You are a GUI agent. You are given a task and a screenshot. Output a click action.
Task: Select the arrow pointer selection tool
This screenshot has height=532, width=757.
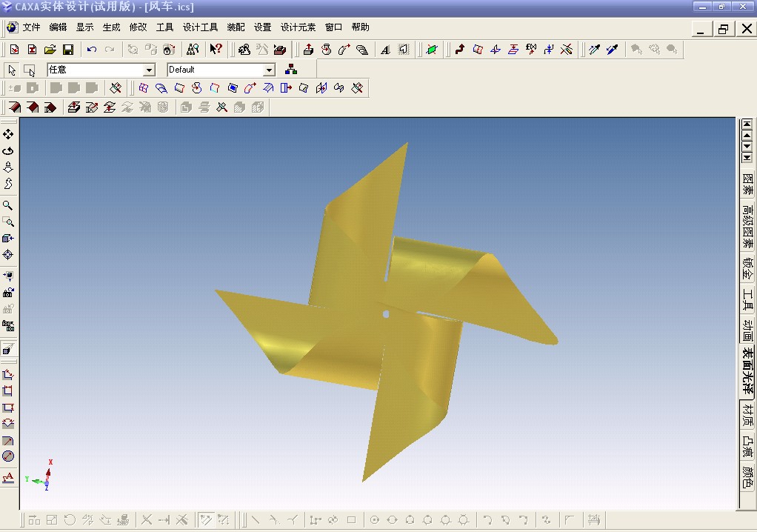12,70
